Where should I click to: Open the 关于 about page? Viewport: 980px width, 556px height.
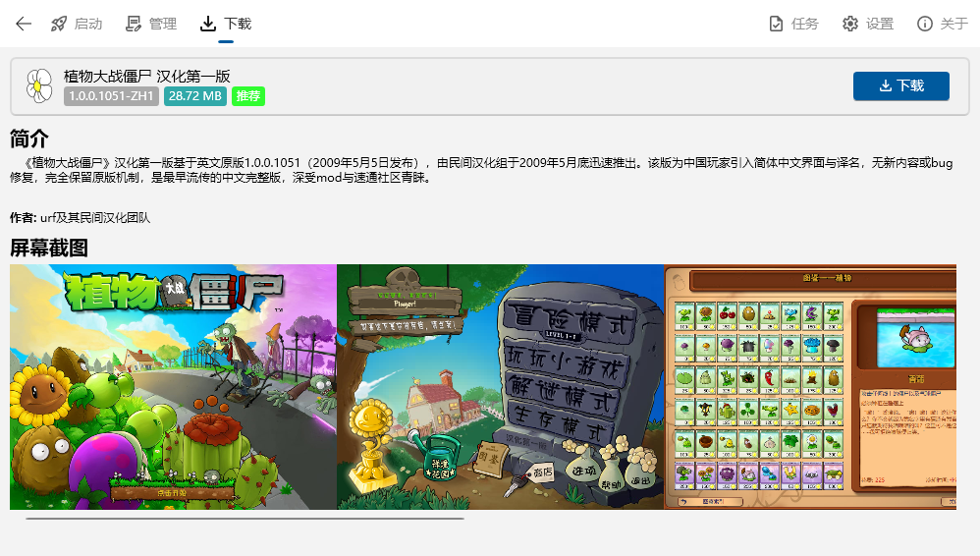pos(942,24)
